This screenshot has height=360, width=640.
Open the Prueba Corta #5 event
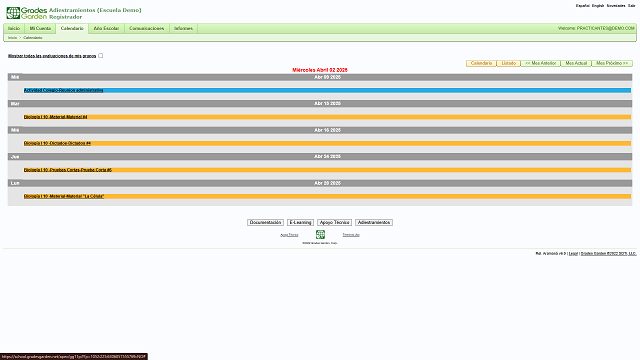pos(68,170)
